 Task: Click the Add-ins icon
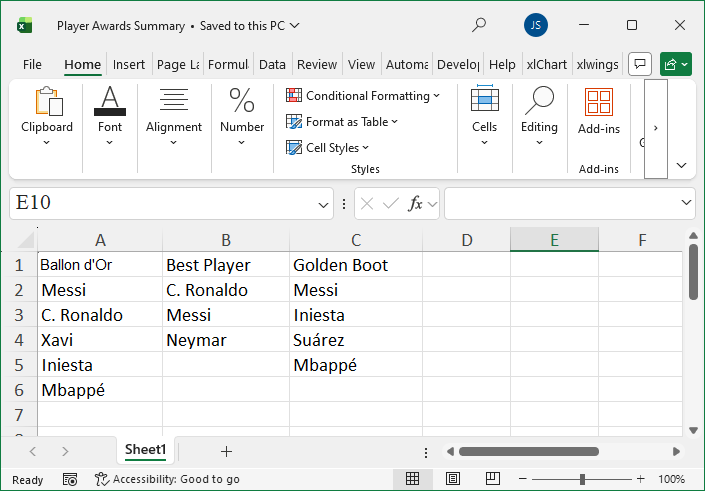pyautogui.click(x=598, y=113)
